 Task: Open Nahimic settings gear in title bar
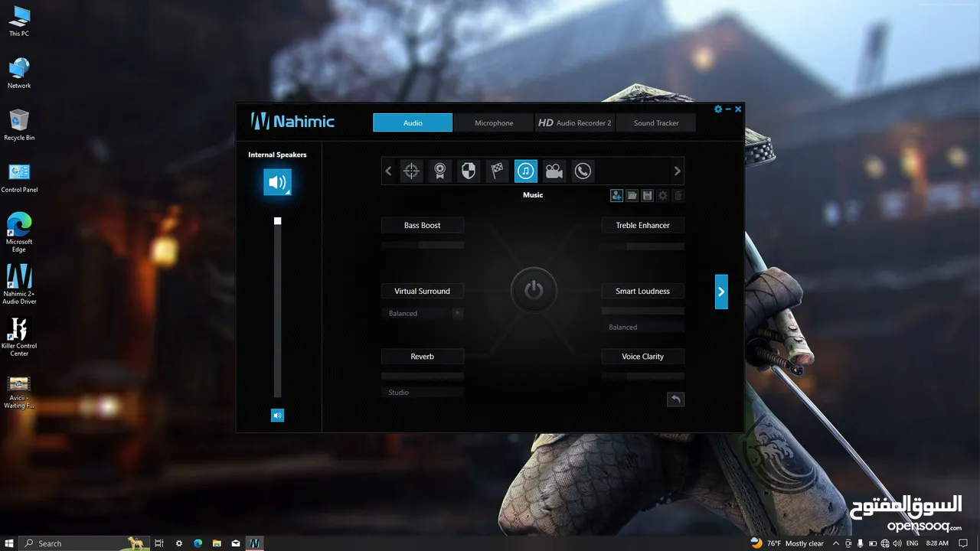coord(718,109)
